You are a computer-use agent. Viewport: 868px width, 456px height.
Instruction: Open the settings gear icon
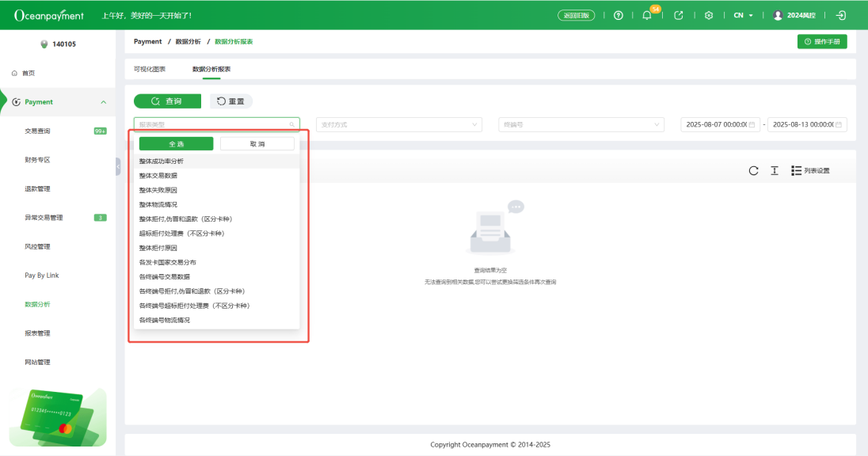click(x=709, y=16)
